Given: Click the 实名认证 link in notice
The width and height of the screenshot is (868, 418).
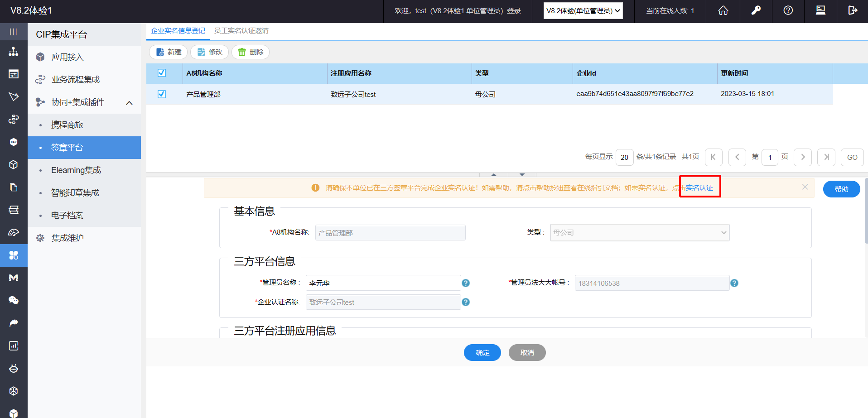Looking at the screenshot, I should 699,187.
